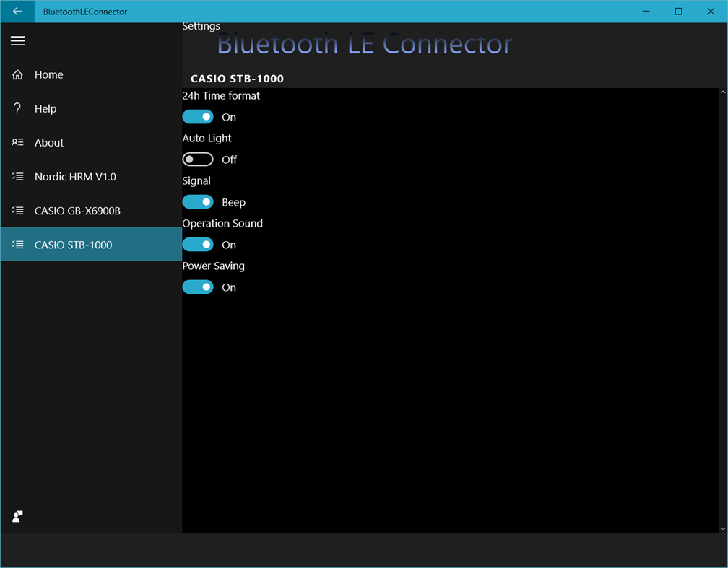728x568 pixels.
Task: Click the back arrow in the title bar
Action: pyautogui.click(x=17, y=12)
